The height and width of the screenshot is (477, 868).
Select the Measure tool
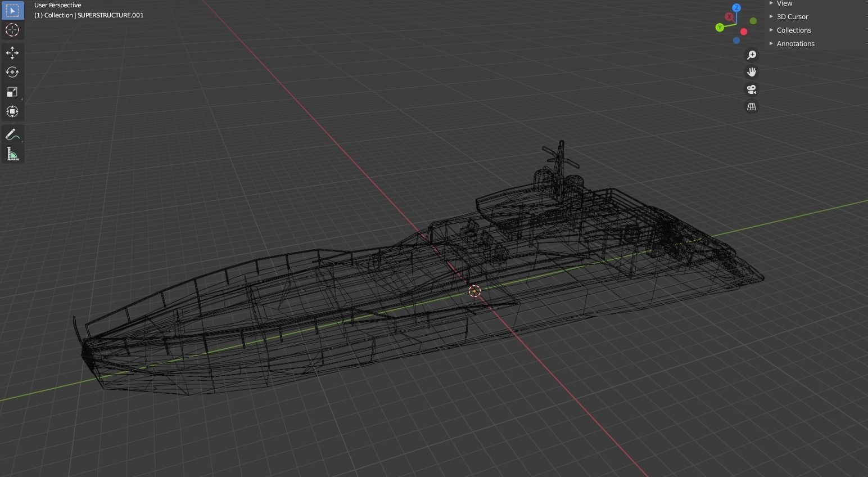tap(12, 154)
